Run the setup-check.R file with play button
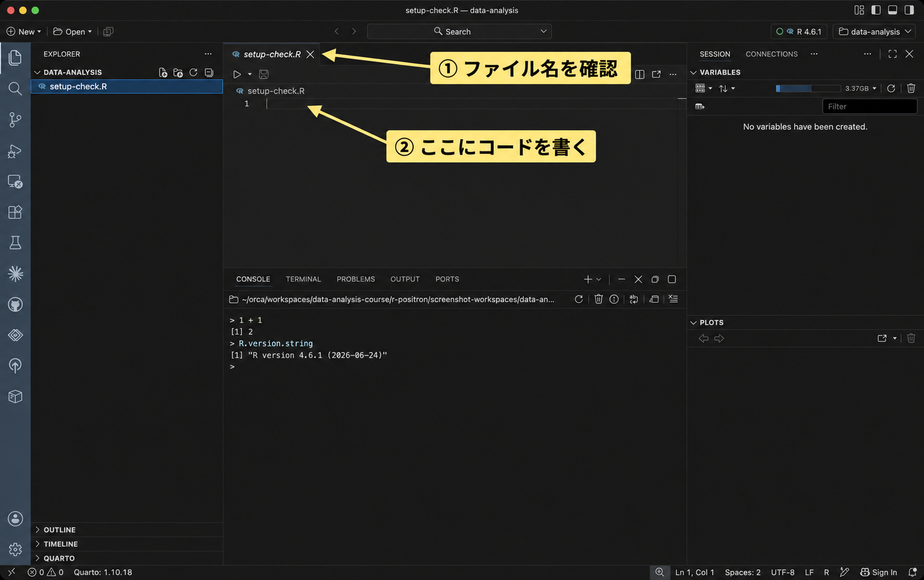 coord(237,74)
